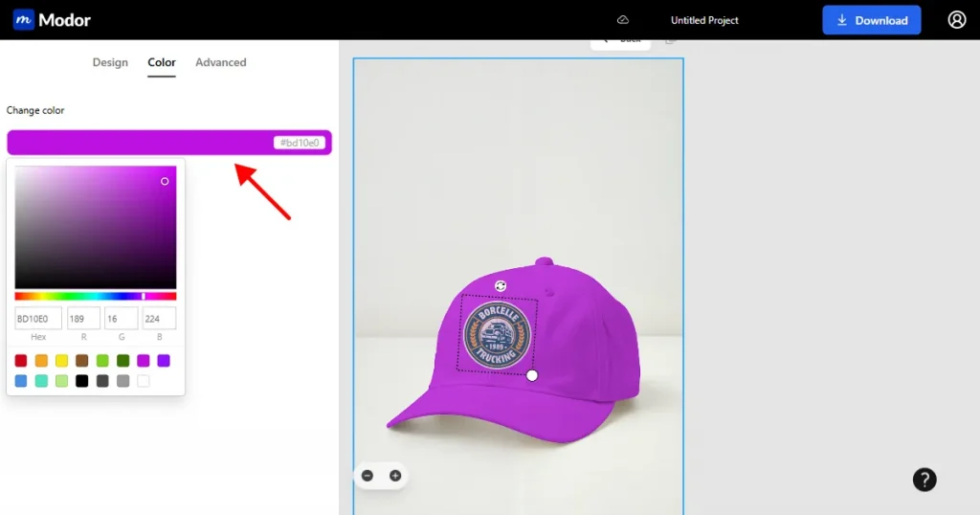Select the dark gray color swatch

point(102,381)
